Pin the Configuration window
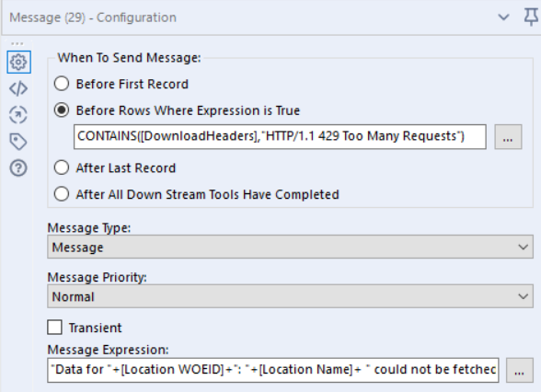 coord(531,17)
